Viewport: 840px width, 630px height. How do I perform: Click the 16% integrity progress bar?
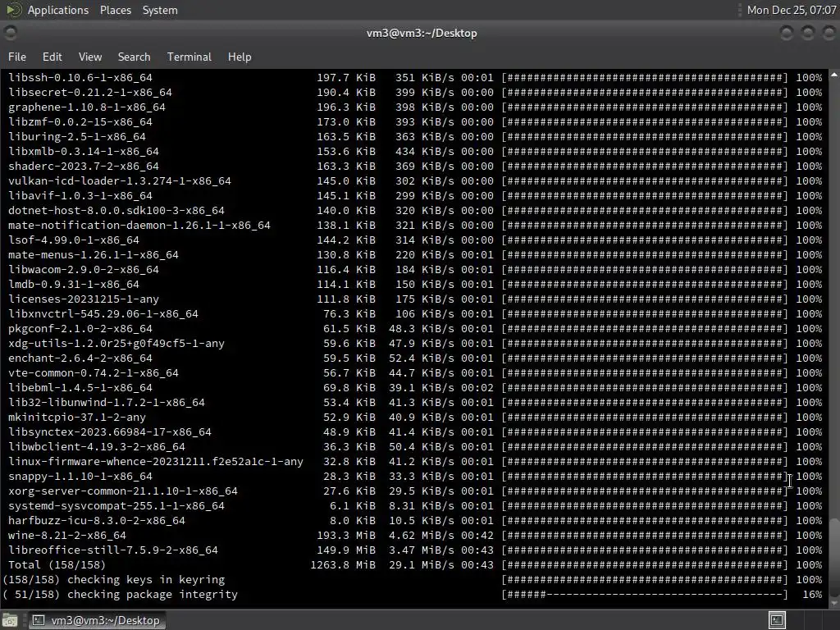coord(645,595)
